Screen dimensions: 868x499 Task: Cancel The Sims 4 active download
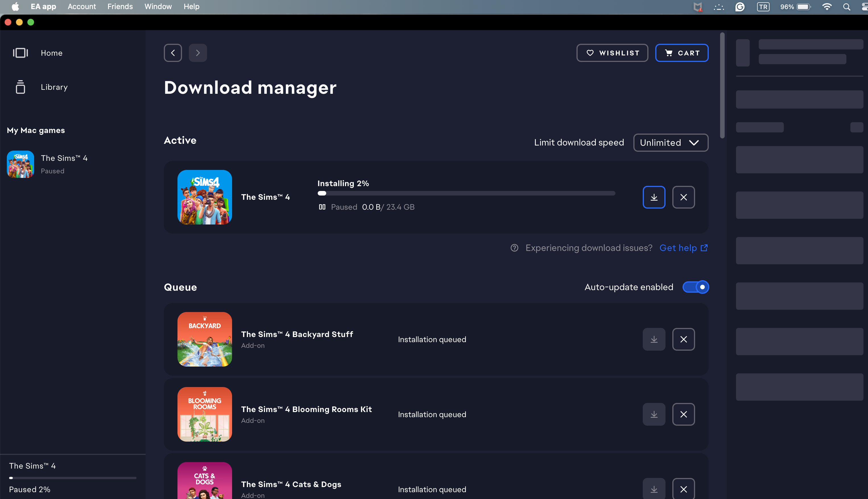click(x=683, y=197)
